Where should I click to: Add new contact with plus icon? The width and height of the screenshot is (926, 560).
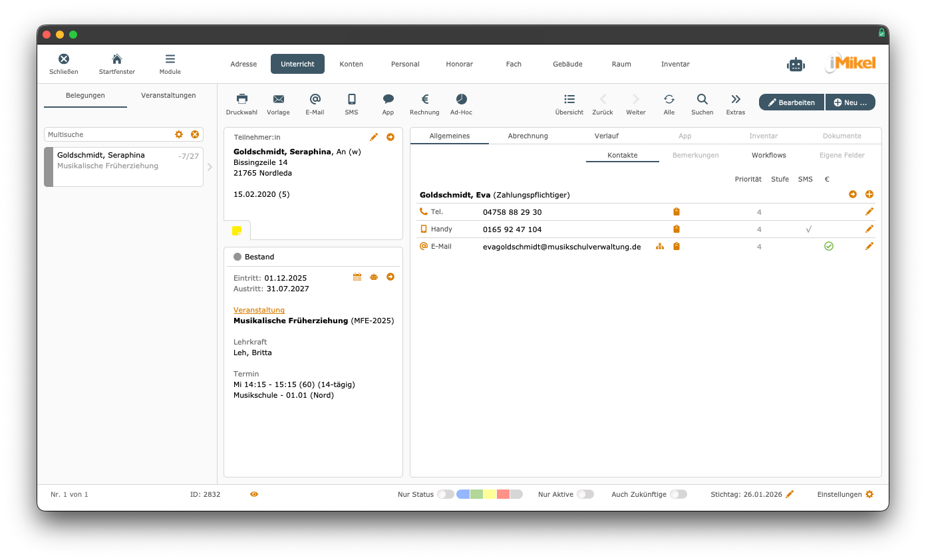869,194
